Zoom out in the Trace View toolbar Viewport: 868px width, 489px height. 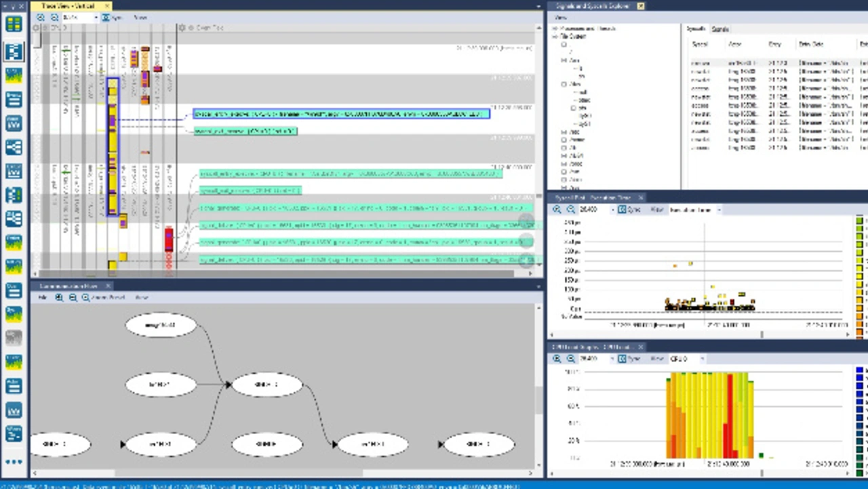pos(54,18)
